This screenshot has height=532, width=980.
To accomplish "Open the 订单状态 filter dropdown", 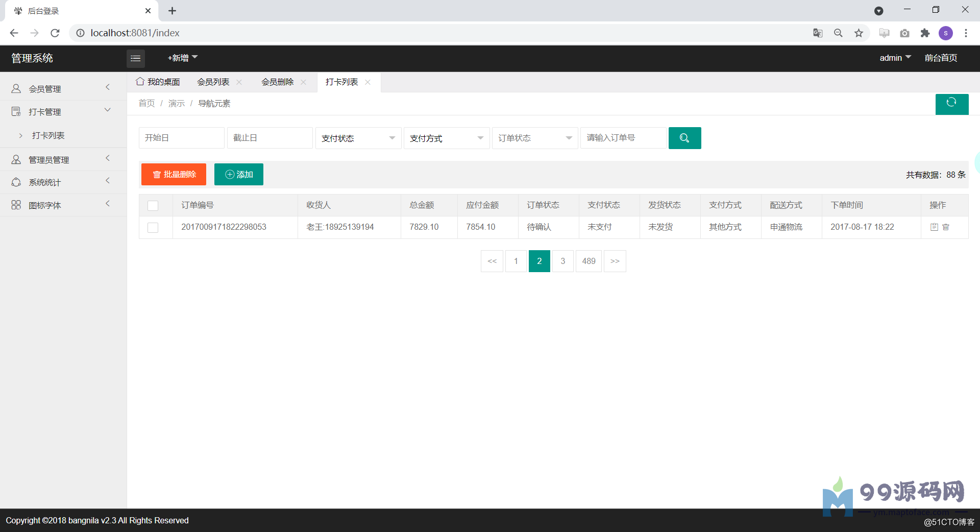I will 535,138.
